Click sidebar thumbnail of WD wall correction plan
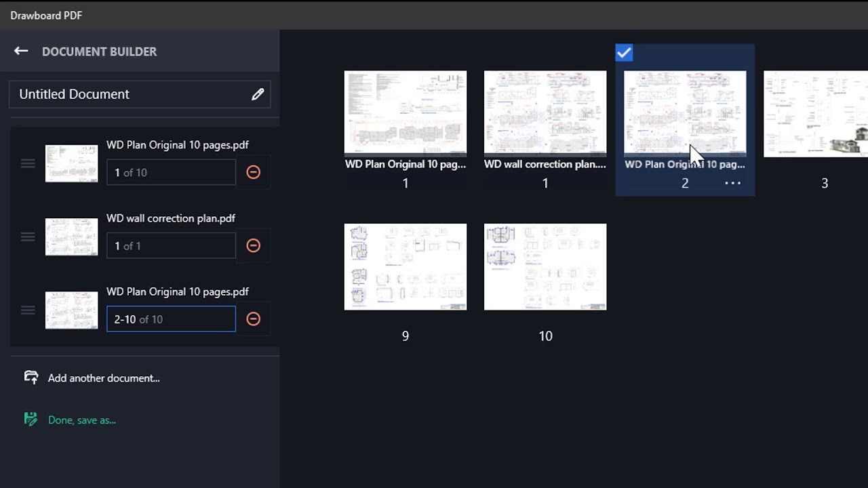Image resolution: width=868 pixels, height=488 pixels. pos(71,237)
